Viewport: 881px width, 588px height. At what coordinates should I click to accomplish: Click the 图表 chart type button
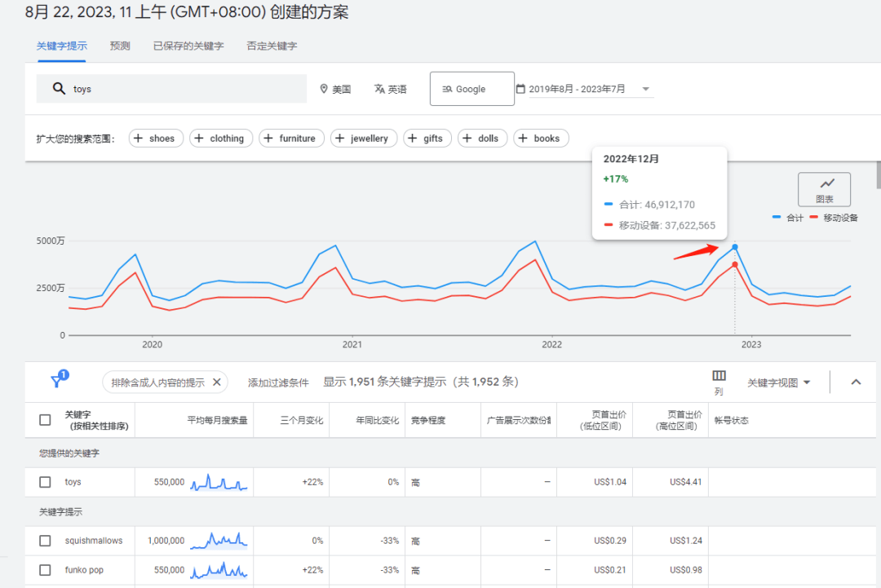click(x=824, y=189)
